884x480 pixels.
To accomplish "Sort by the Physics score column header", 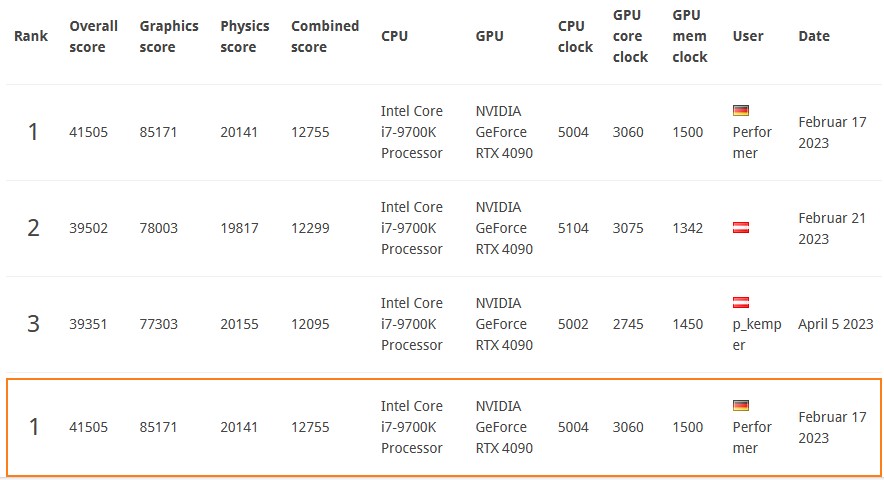I will pyautogui.click(x=245, y=37).
